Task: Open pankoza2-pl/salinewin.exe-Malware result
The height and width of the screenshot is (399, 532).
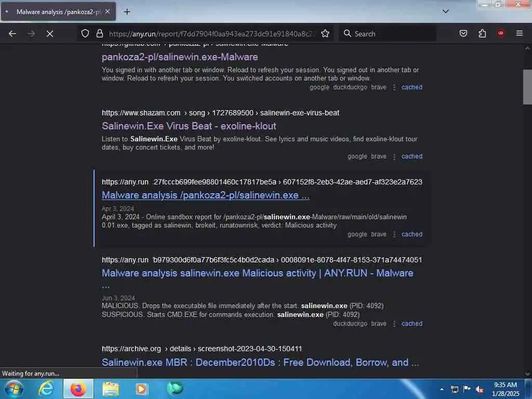Action: pos(180,57)
